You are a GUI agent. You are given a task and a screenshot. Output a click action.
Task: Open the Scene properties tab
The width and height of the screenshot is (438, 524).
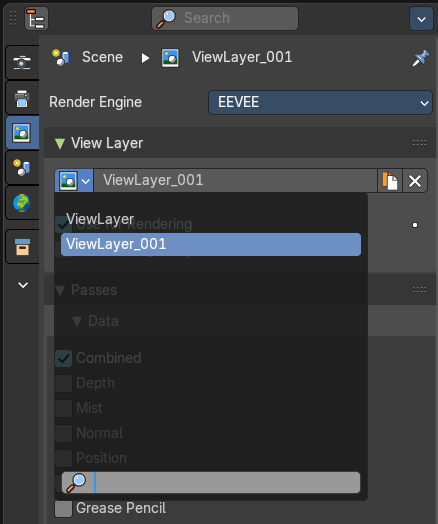point(22,167)
